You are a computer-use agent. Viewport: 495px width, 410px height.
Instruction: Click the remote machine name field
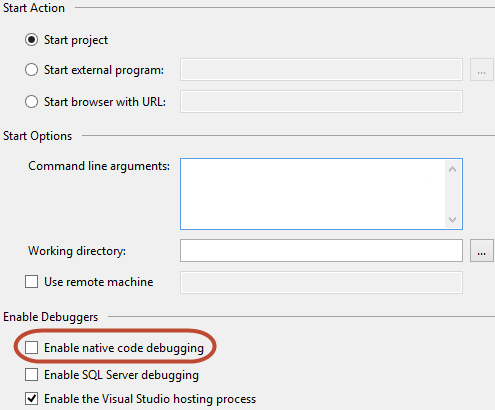(x=321, y=282)
